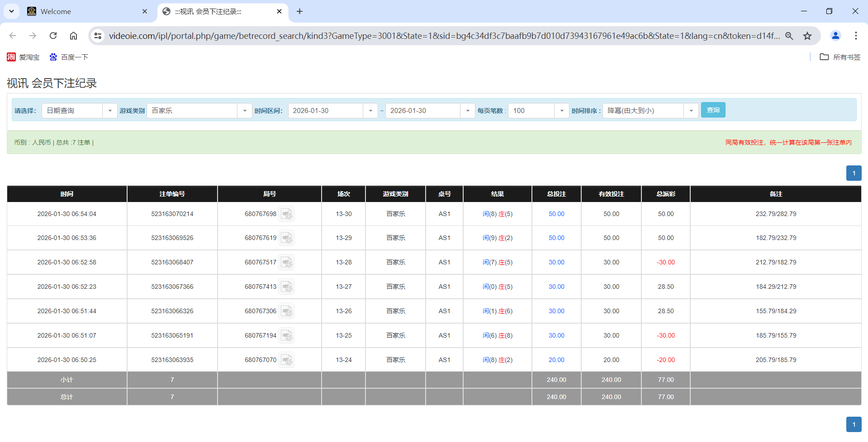Select pagination page 1 at bottom right

click(854, 424)
